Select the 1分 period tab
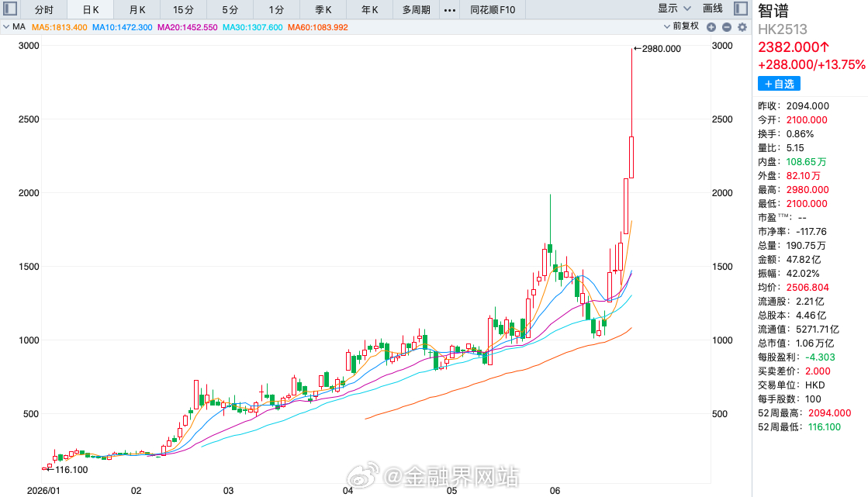Image resolution: width=868 pixels, height=497 pixels. pyautogui.click(x=276, y=10)
